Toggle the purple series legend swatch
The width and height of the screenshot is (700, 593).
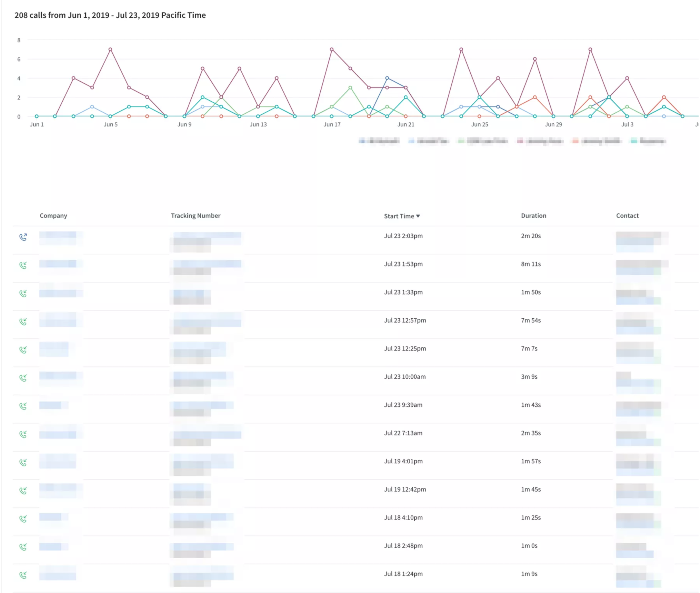click(x=520, y=141)
